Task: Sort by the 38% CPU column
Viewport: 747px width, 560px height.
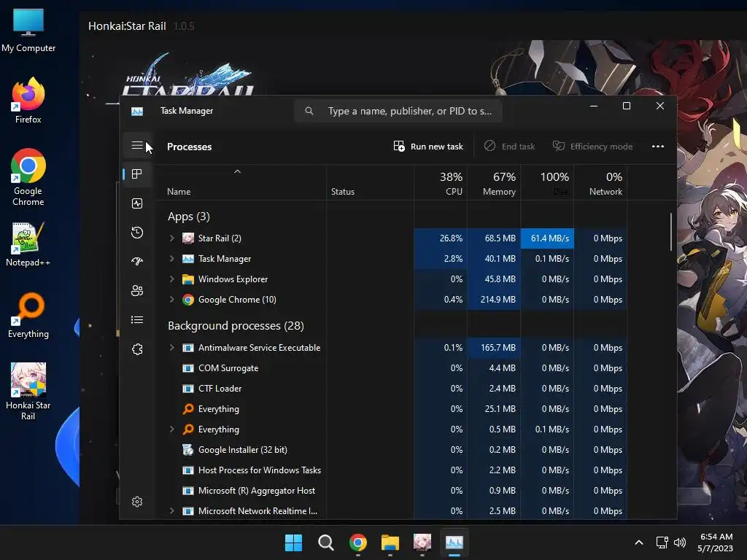Action: (x=441, y=183)
